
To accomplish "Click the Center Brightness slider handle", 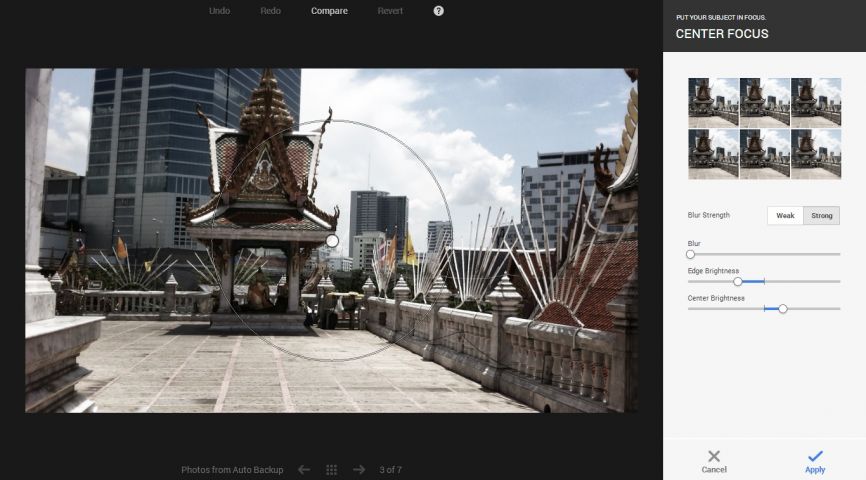I will [x=783, y=309].
